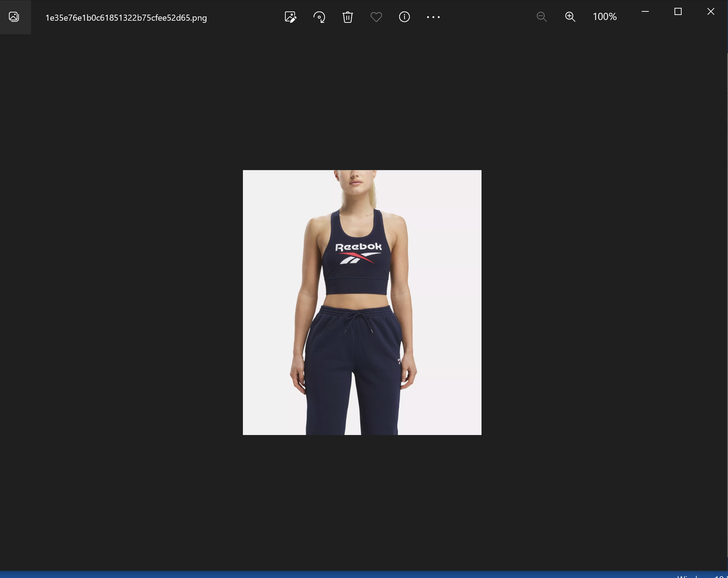The image size is (728, 578).
Task: Zoom in with the magnifier plus icon
Action: pos(570,17)
